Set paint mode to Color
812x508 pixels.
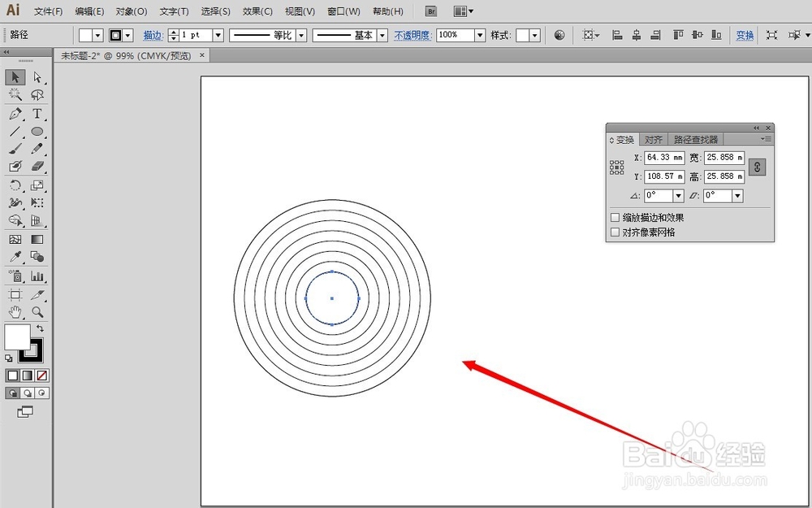[13, 376]
